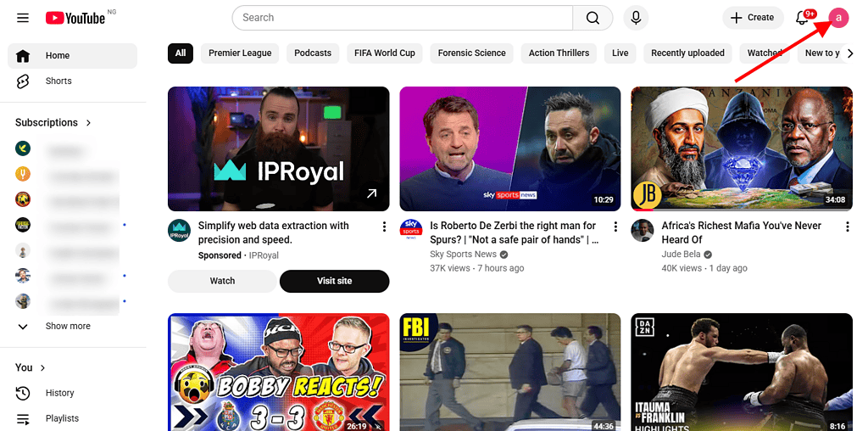Open Playlists from the sidebar

pyautogui.click(x=72, y=418)
